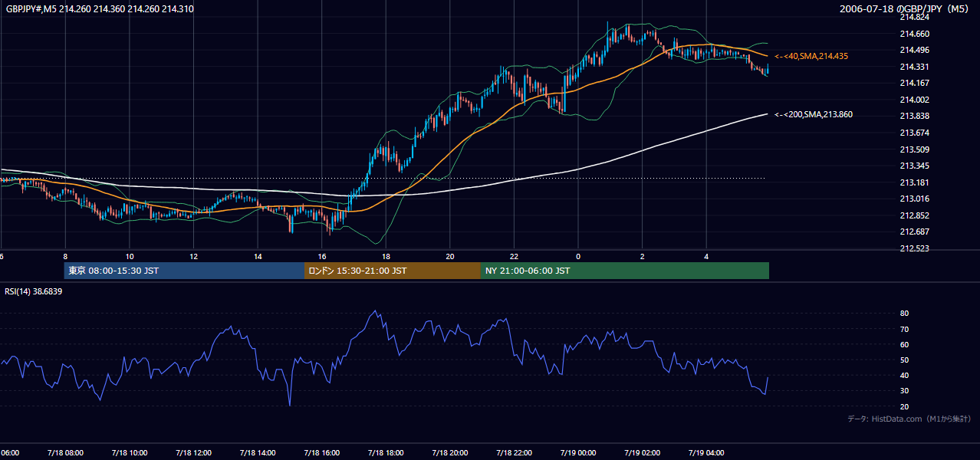Click the 213.509 price axis label

[914, 149]
